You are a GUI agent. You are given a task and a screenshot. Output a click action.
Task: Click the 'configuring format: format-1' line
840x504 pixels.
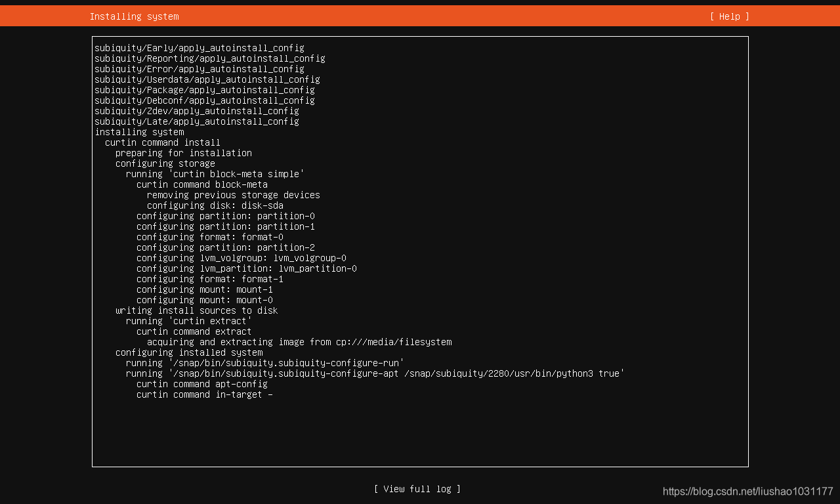pos(210,279)
